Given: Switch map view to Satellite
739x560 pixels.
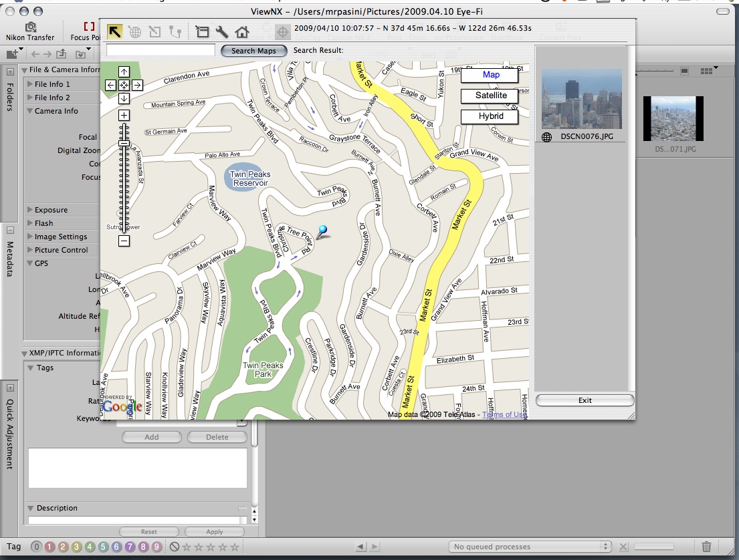Looking at the screenshot, I should click(490, 96).
